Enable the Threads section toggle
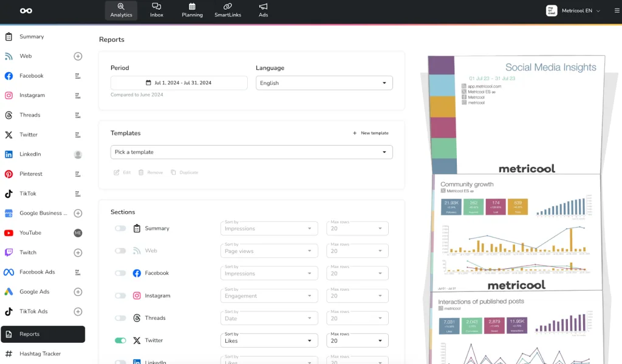Image resolution: width=622 pixels, height=364 pixels. (x=120, y=318)
